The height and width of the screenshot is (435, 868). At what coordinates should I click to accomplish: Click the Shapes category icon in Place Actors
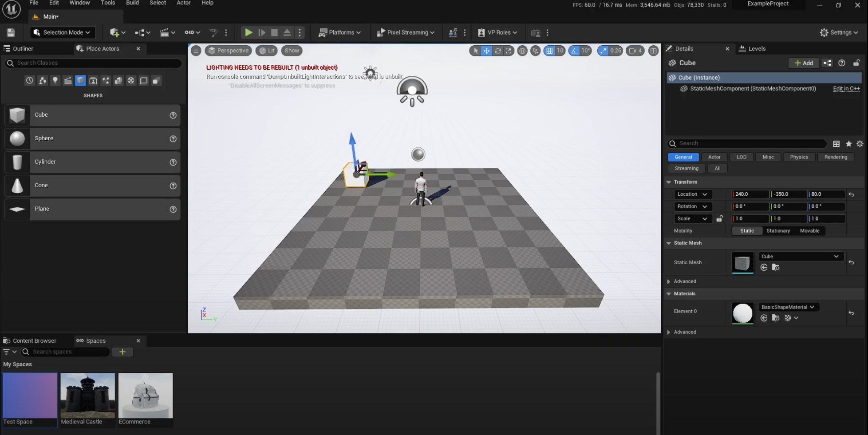tap(80, 81)
